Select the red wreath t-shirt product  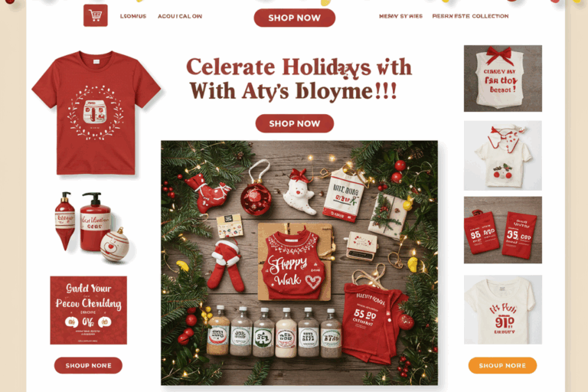pyautogui.click(x=96, y=113)
